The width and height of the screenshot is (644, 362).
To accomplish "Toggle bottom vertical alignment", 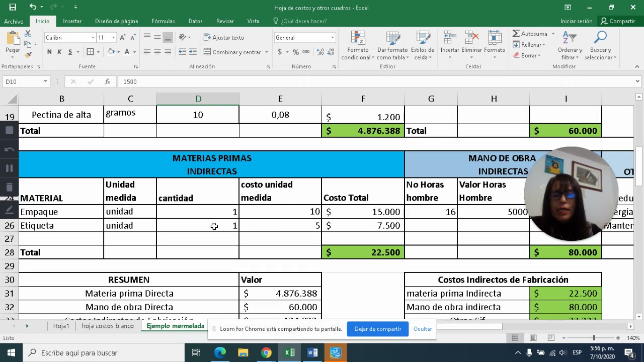I will 168,38.
